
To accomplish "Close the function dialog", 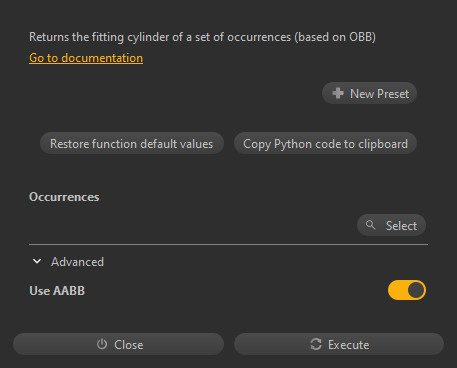I will coord(118,344).
